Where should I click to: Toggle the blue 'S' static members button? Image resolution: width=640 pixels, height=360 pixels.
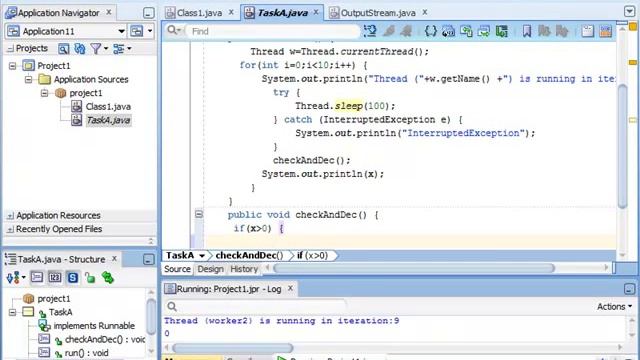click(x=73, y=278)
